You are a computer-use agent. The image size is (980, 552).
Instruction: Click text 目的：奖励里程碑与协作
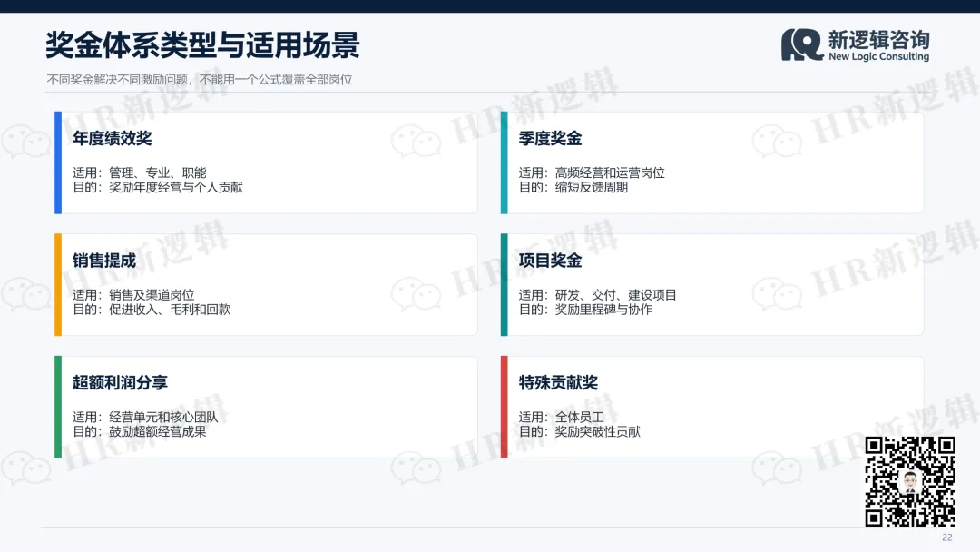[x=585, y=310]
